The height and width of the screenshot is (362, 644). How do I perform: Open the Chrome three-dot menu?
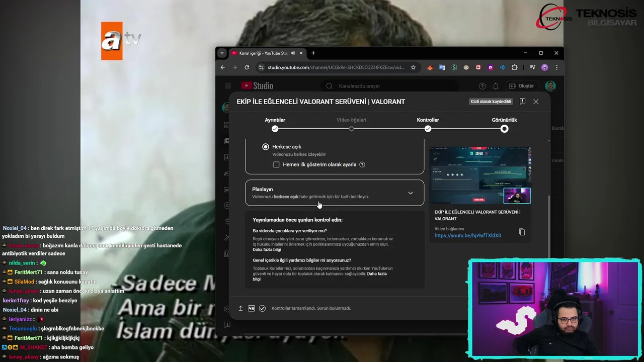point(556,67)
